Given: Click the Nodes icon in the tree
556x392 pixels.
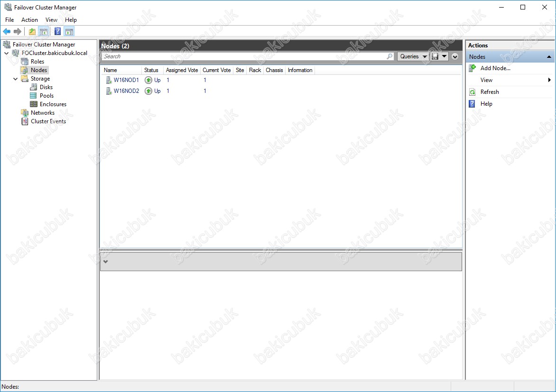Looking at the screenshot, I should click(25, 70).
